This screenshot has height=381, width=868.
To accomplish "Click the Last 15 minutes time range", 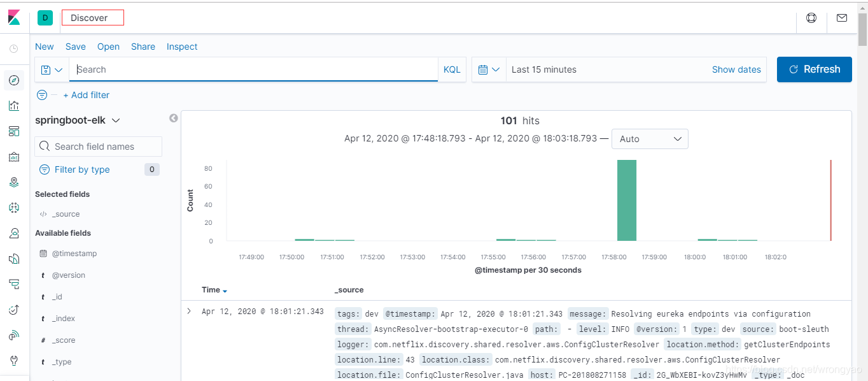I will pos(544,69).
